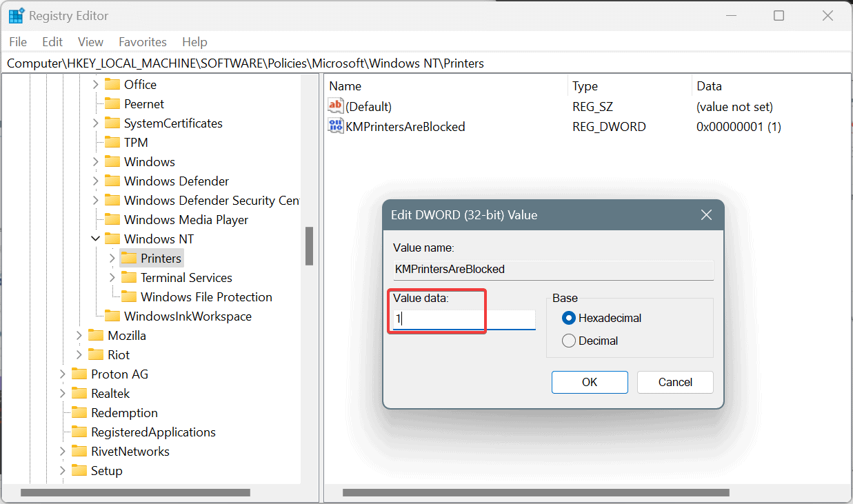Expand the Proton AG key
The width and height of the screenshot is (853, 504).
[63, 374]
